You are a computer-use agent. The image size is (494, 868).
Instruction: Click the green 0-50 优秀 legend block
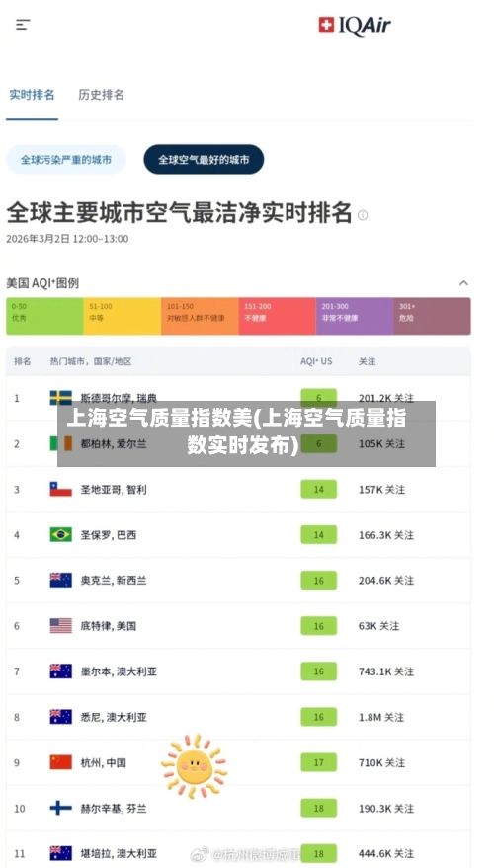[44, 316]
